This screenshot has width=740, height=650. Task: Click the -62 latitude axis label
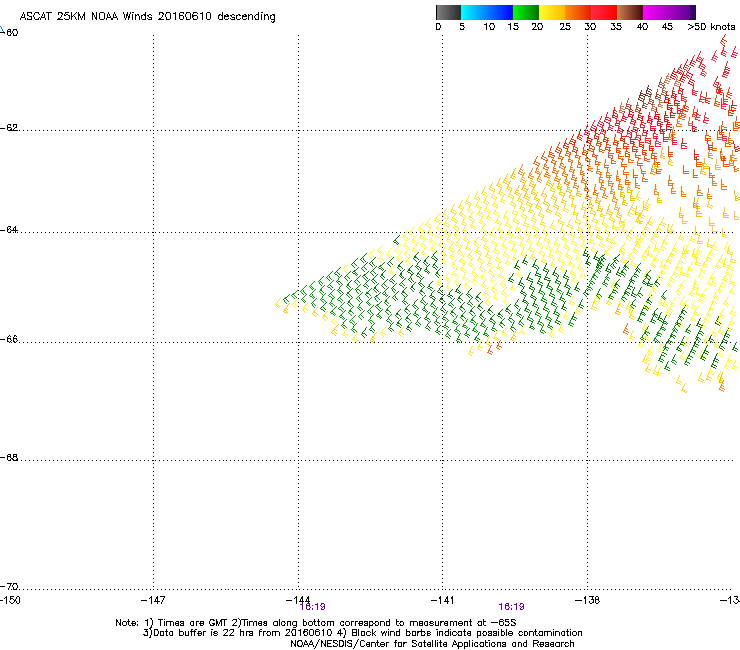[9, 128]
